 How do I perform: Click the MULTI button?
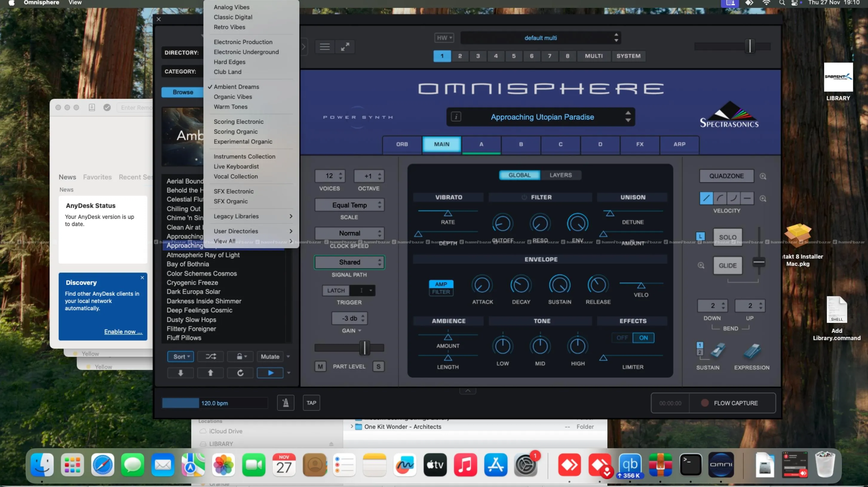coord(594,56)
